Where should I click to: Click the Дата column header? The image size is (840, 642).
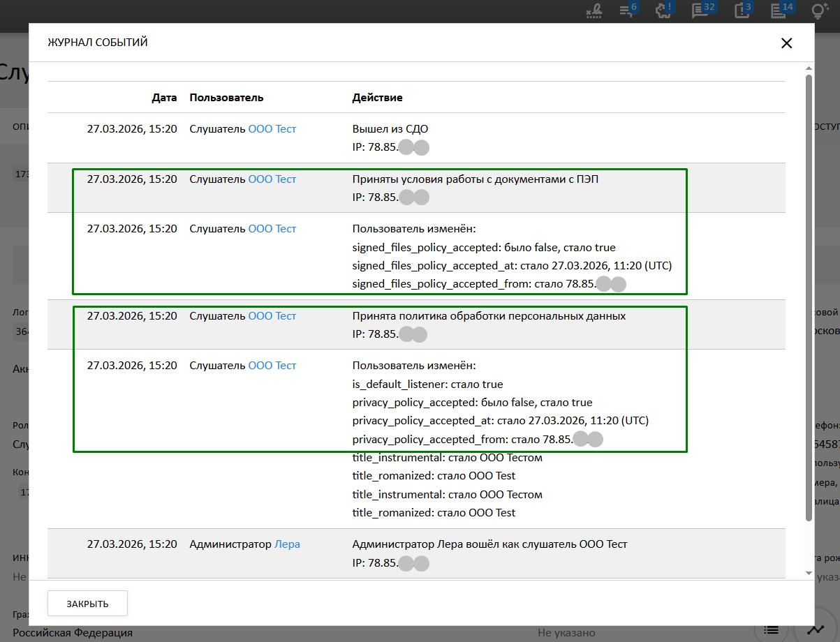(x=164, y=98)
